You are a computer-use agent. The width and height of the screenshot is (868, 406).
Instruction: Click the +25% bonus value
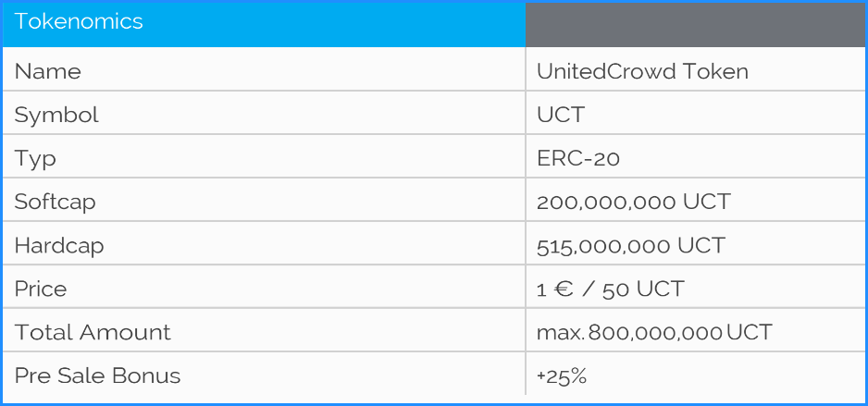(x=562, y=376)
